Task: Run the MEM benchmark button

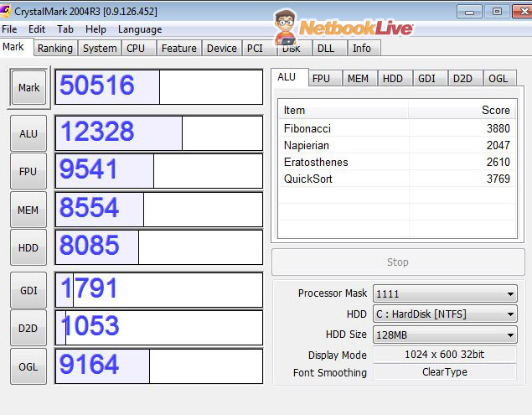Action: [28, 210]
